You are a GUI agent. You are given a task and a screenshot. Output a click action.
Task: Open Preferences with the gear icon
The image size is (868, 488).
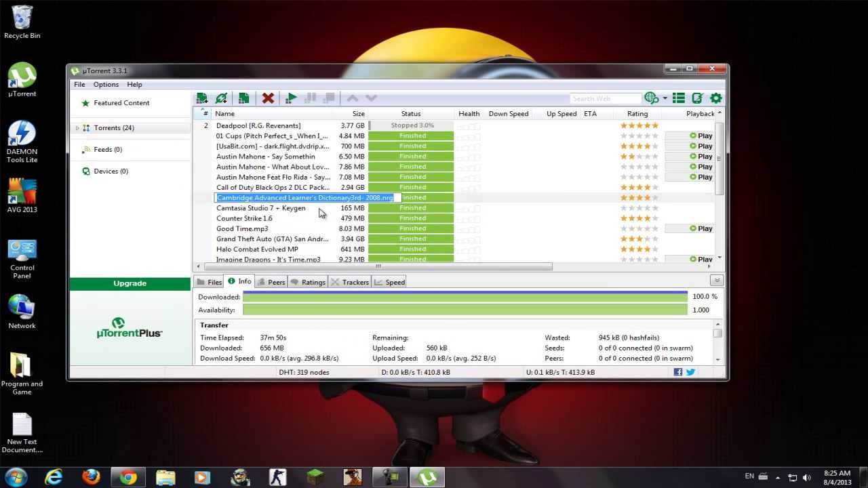pyautogui.click(x=715, y=98)
